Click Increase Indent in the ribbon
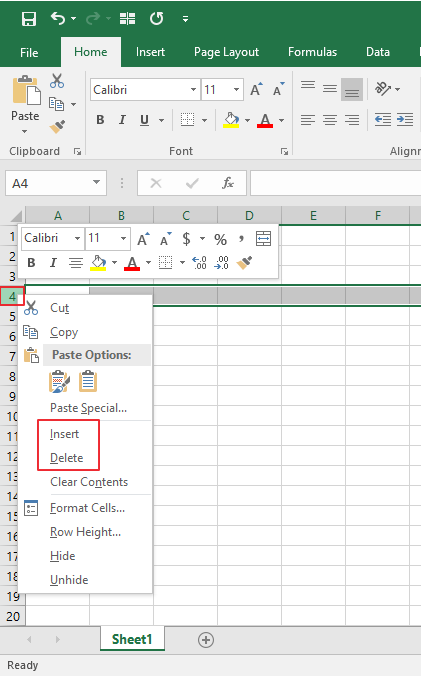This screenshot has height=676, width=421. (405, 119)
